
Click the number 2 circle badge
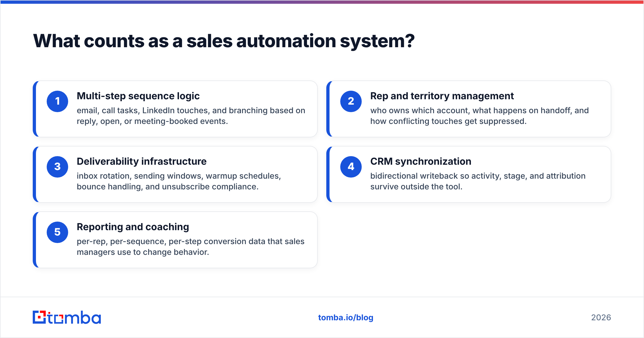(x=351, y=101)
